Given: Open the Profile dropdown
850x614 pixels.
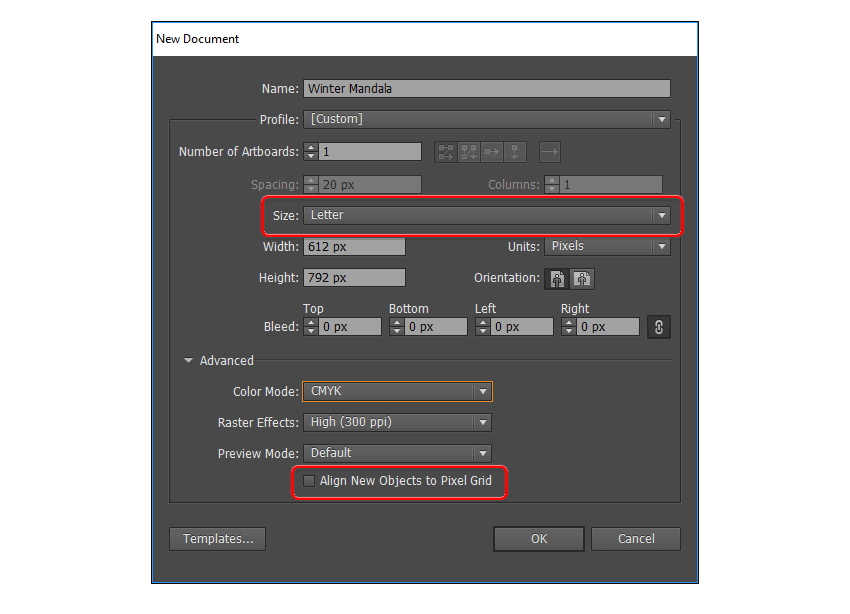Looking at the screenshot, I should (x=487, y=119).
